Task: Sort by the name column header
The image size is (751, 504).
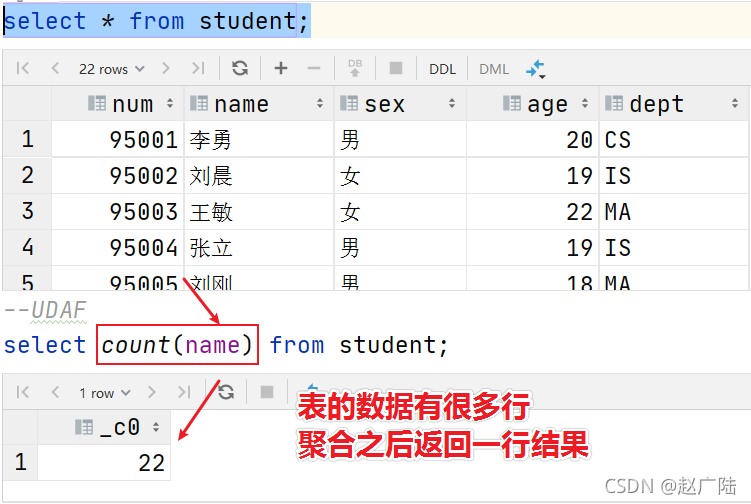Action: tap(259, 103)
